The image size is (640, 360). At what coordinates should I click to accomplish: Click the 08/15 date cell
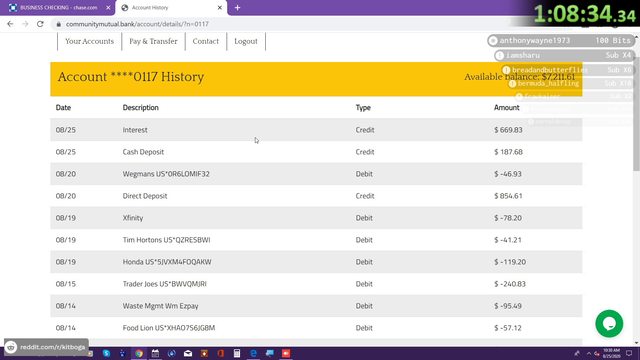click(x=66, y=284)
